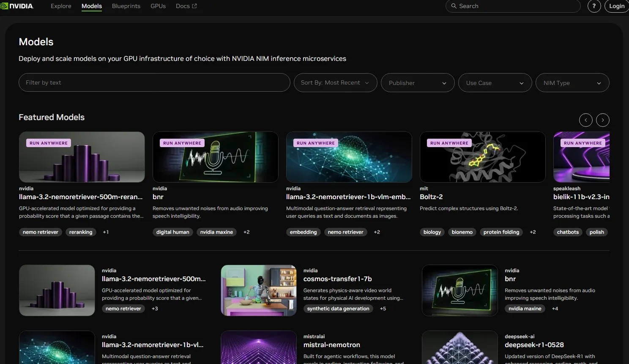The height and width of the screenshot is (364, 629).
Task: Open the Use Case dropdown
Action: pyautogui.click(x=495, y=82)
